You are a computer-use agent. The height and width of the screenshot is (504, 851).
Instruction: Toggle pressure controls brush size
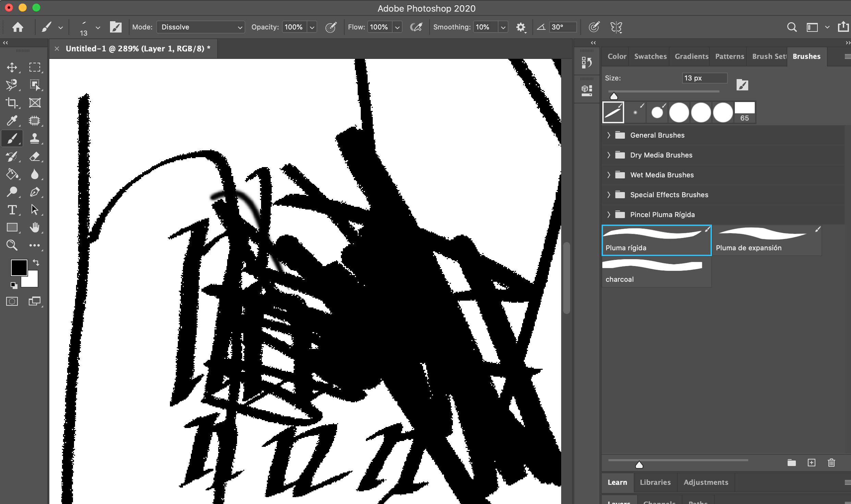tap(594, 27)
